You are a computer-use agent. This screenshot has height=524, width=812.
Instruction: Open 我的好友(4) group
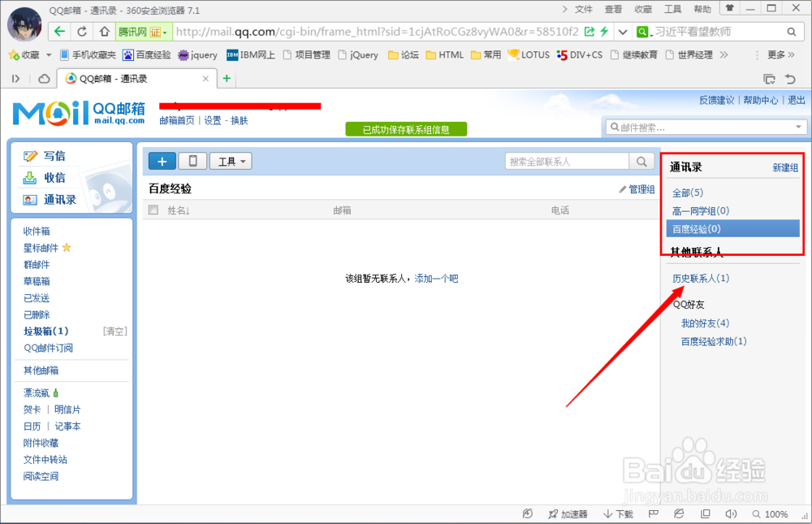[x=705, y=323]
